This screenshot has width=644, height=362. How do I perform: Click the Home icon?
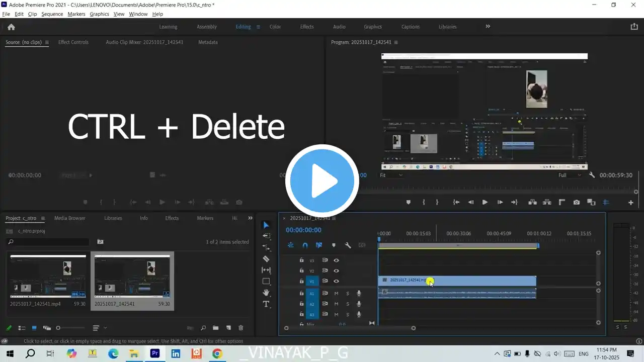11,27
